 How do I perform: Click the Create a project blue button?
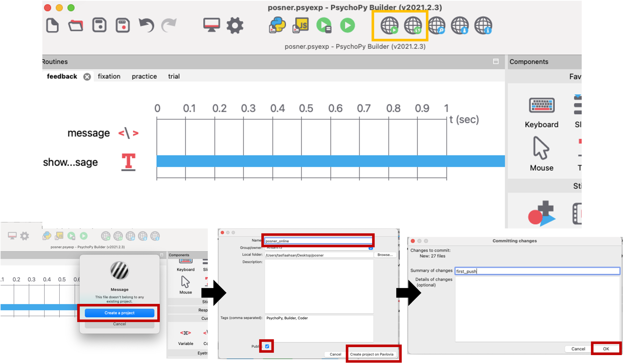(x=119, y=312)
